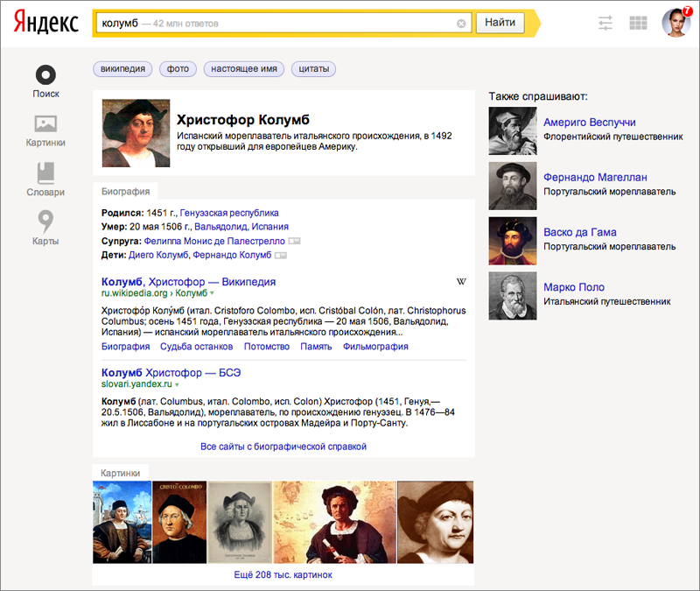Image resolution: width=700 pixels, height=591 pixels.
Task: Open the Фернандо Магеллан link
Action: click(x=595, y=178)
